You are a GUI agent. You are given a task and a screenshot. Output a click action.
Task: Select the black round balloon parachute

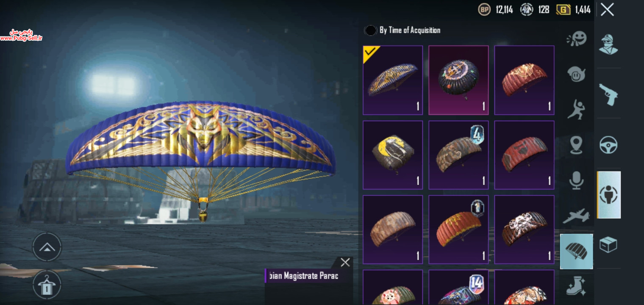tap(458, 80)
